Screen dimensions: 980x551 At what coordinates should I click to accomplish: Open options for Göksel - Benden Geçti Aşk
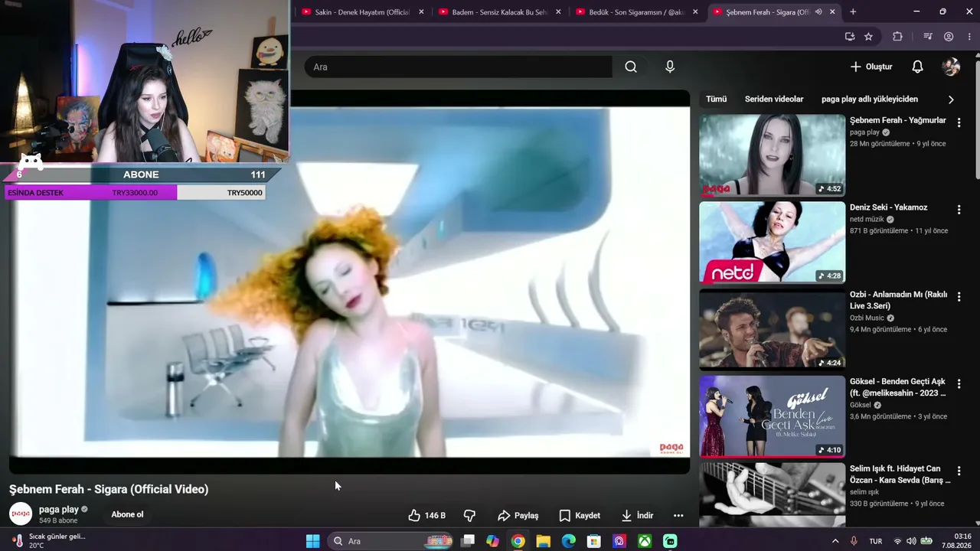tap(959, 383)
